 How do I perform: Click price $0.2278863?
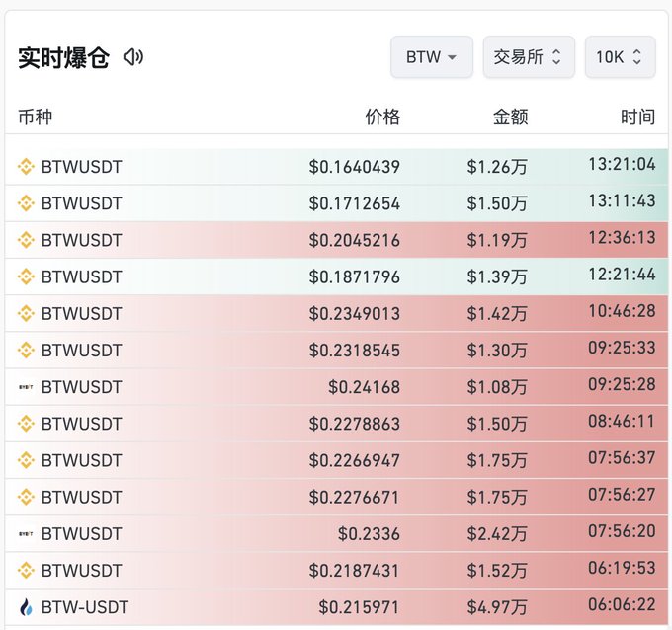tap(355, 424)
